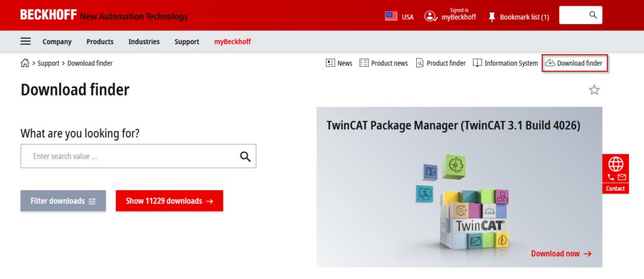Click the USA flag icon

click(x=391, y=16)
